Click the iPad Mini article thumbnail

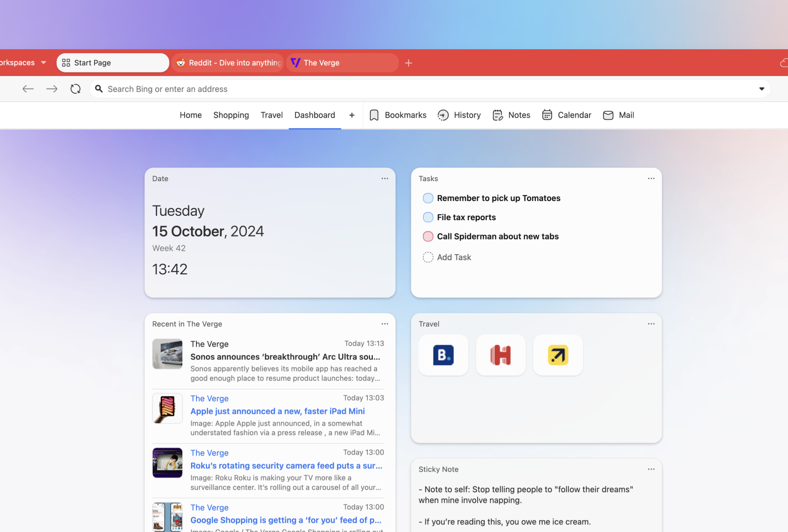point(167,408)
